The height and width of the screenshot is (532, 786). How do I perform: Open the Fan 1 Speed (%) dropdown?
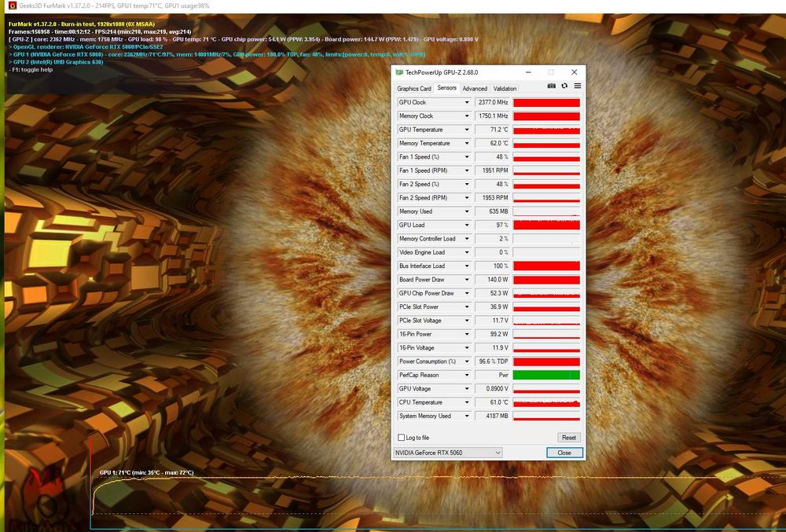coord(467,157)
